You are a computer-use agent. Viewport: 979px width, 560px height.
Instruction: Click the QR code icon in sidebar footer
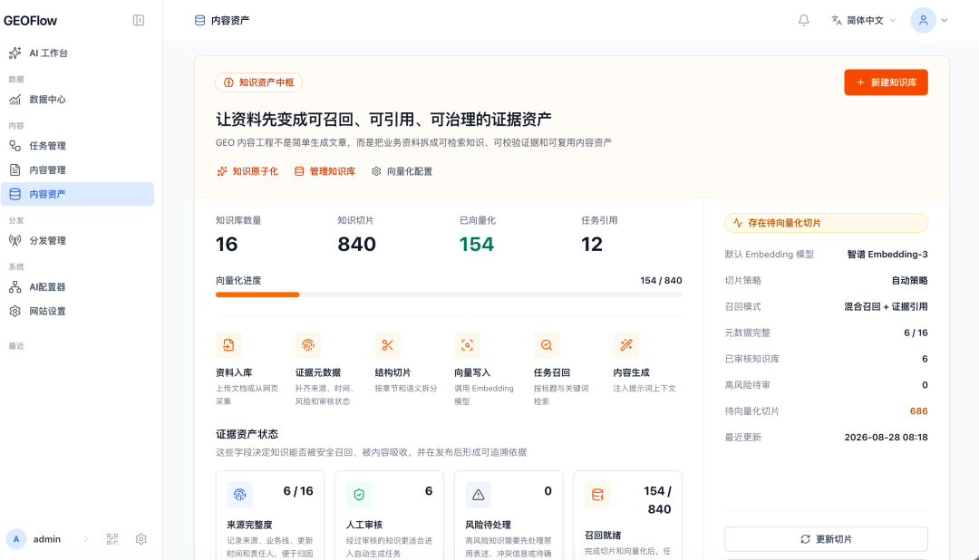coord(112,539)
